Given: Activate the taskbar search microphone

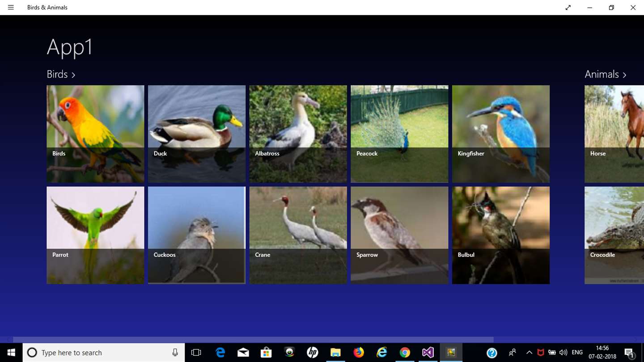Looking at the screenshot, I should pyautogui.click(x=175, y=353).
